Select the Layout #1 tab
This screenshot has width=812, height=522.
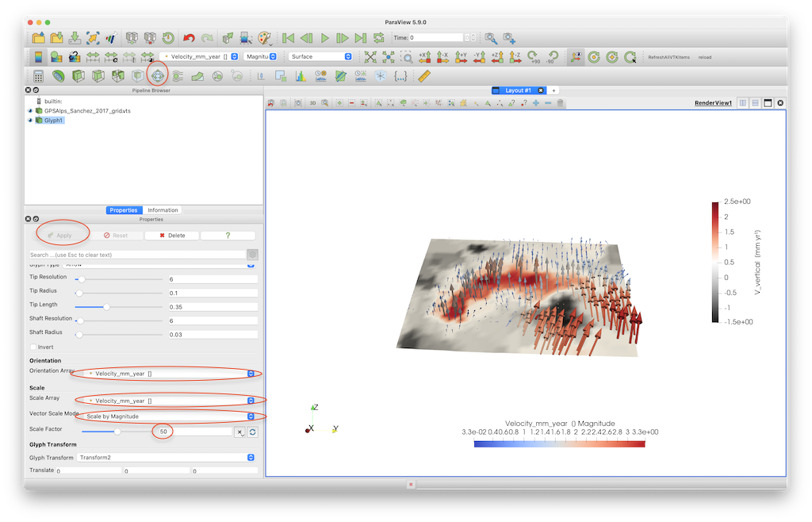click(x=519, y=90)
